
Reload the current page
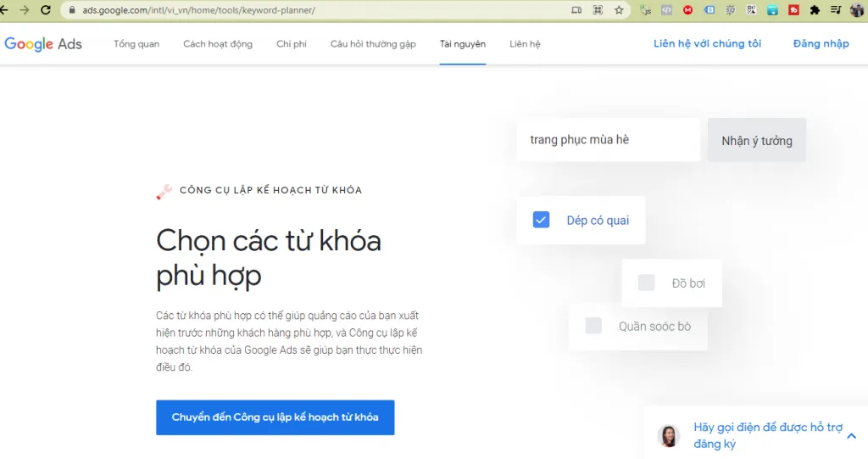46,10
